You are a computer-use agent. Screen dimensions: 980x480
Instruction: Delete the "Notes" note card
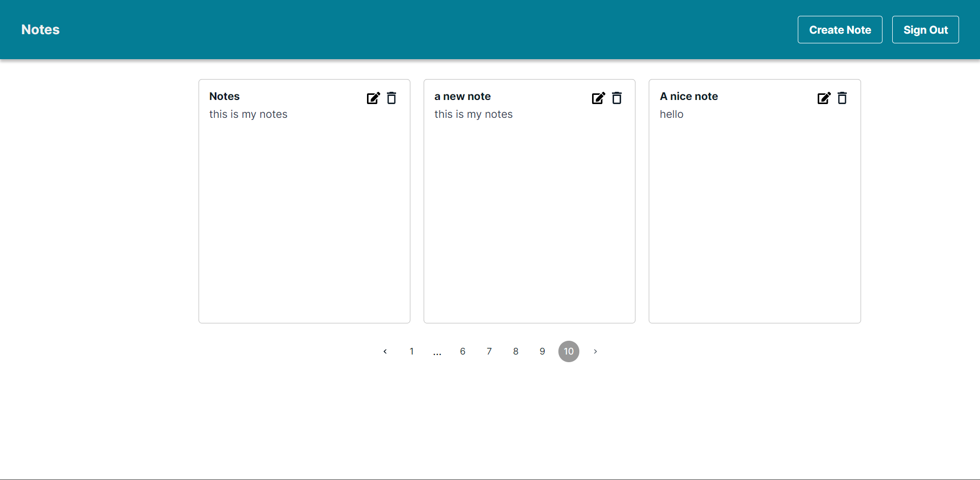pyautogui.click(x=391, y=98)
